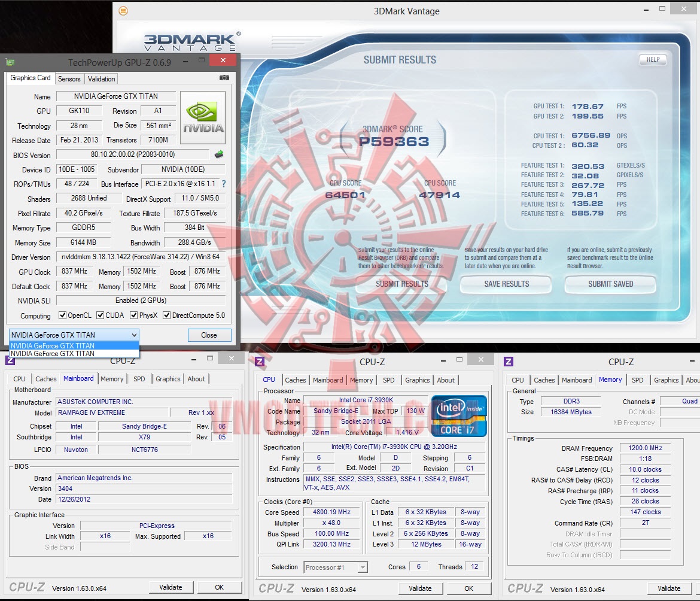700x601 pixels.
Task: Click the P59363 3DMark score
Action: [394, 141]
